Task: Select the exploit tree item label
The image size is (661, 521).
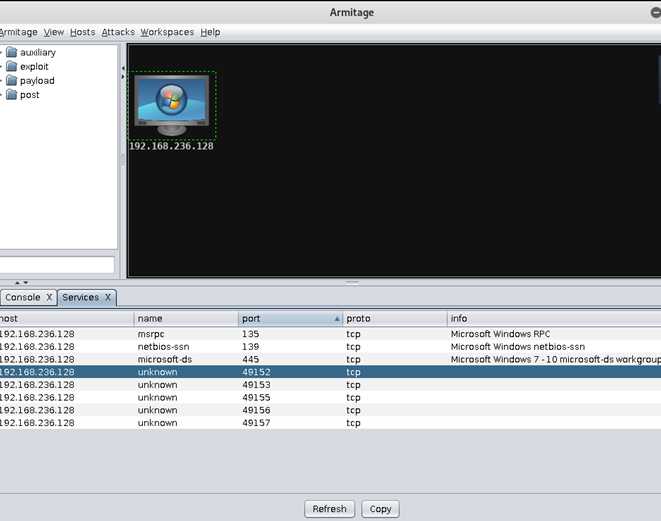Action: (34, 67)
